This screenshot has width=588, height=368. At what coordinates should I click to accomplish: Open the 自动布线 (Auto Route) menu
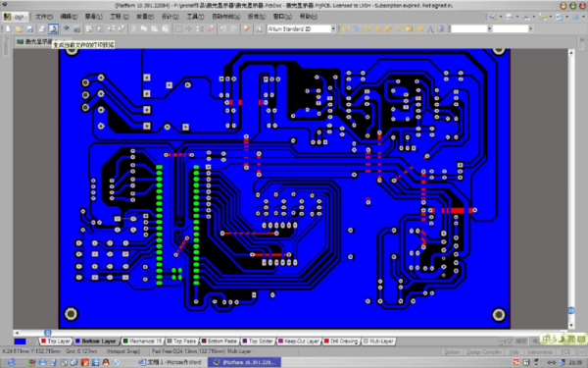click(225, 17)
